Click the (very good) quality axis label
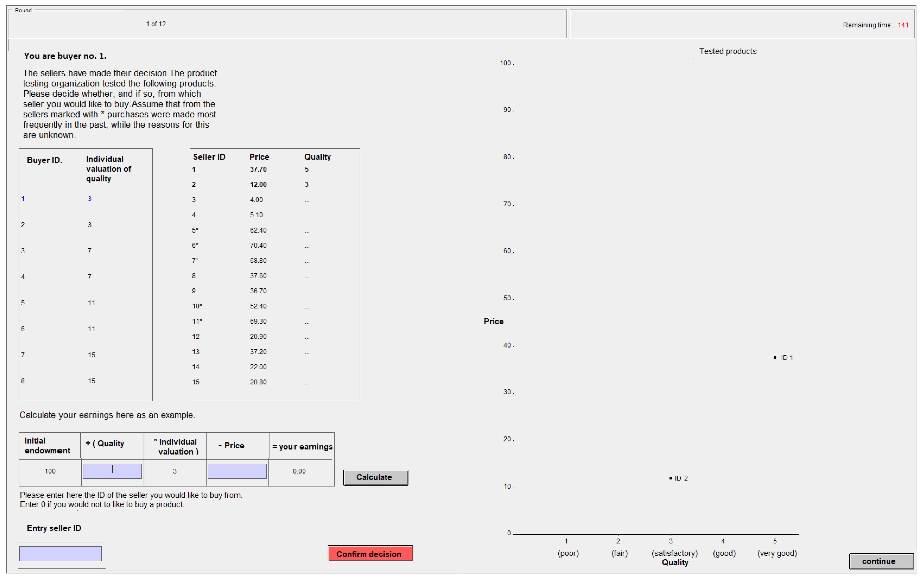Screen dimensions: 924x580 tap(777, 553)
